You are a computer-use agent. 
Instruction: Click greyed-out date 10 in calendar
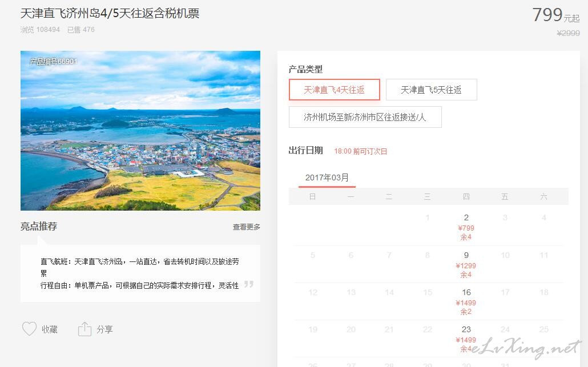[x=505, y=255]
